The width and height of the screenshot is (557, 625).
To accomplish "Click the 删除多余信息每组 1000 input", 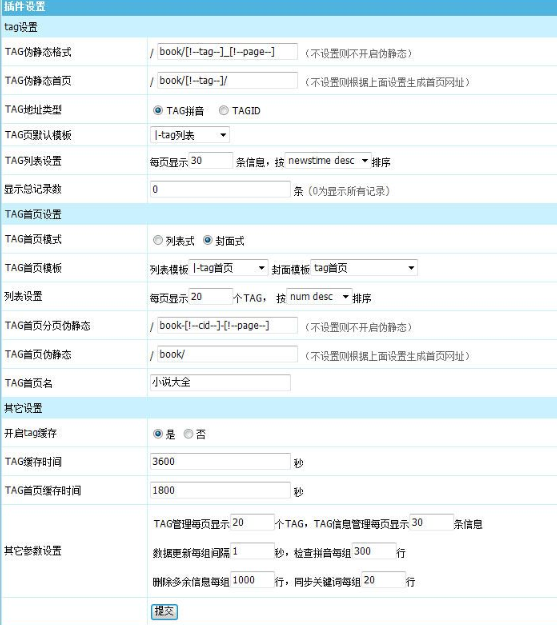I will click(x=252, y=580).
